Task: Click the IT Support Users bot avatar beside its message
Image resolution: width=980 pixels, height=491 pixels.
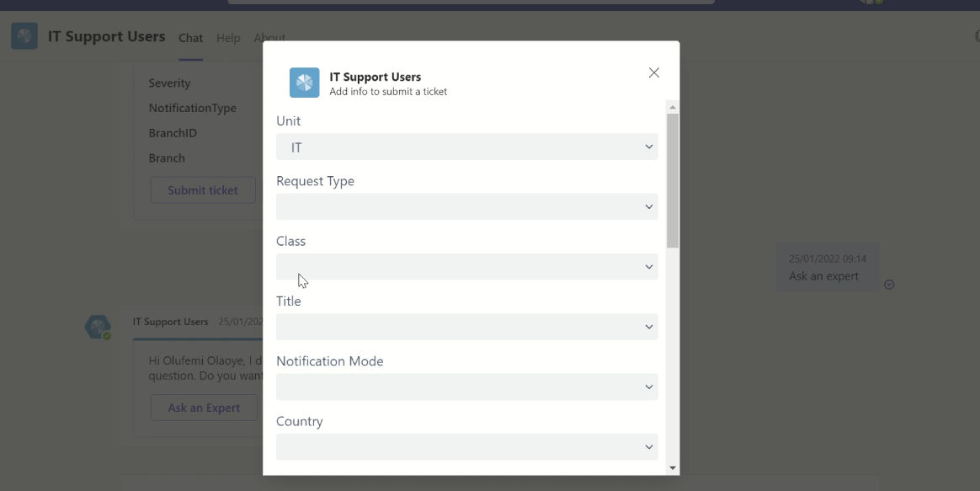Action: pyautogui.click(x=97, y=327)
